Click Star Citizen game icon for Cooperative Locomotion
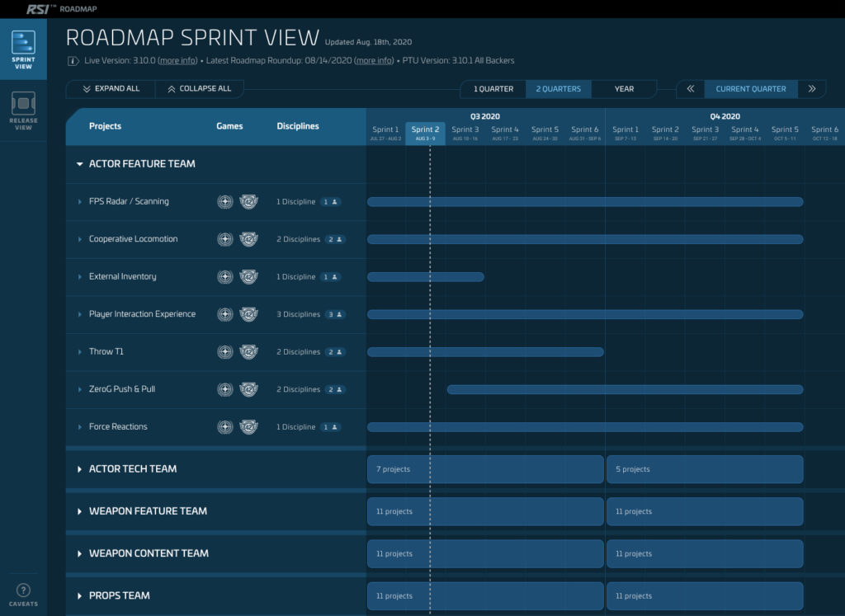 224,239
